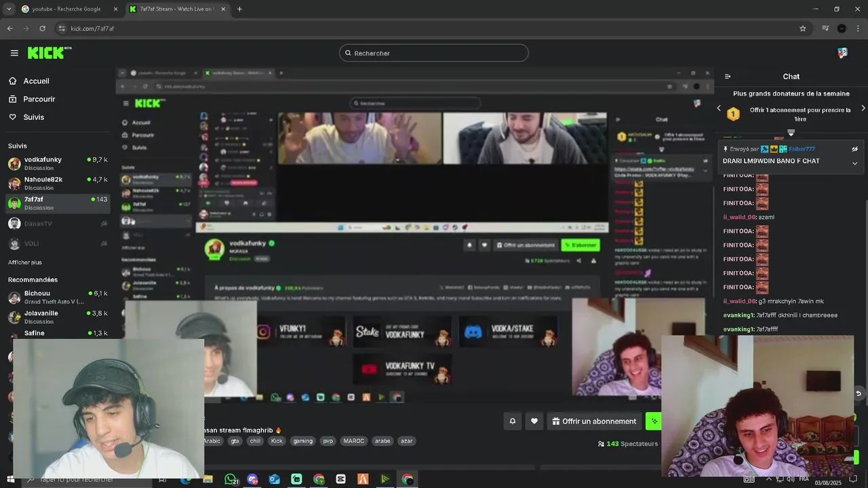Show next top donor in leaderboard
Image resolution: width=868 pixels, height=488 pixels.
pyautogui.click(x=863, y=108)
